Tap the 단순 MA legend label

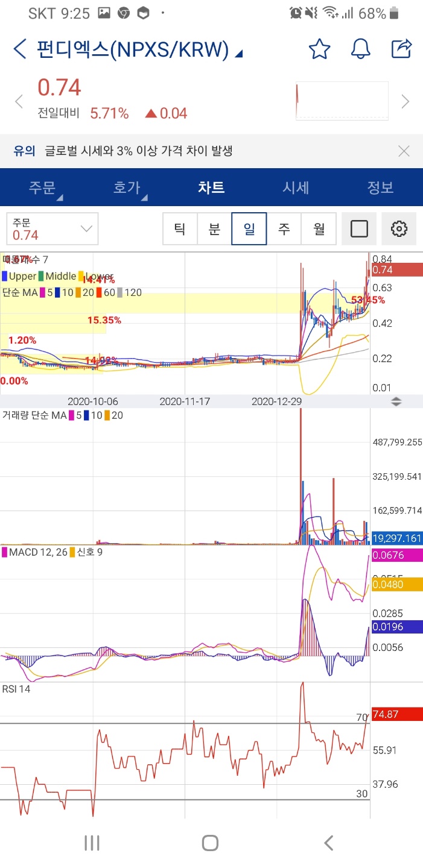point(19,292)
